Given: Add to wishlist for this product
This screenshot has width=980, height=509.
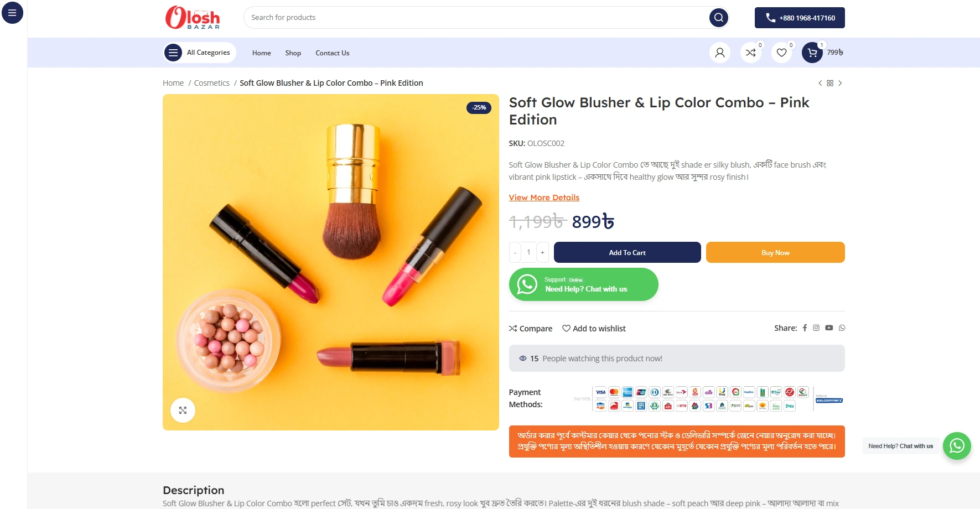Looking at the screenshot, I should (594, 329).
